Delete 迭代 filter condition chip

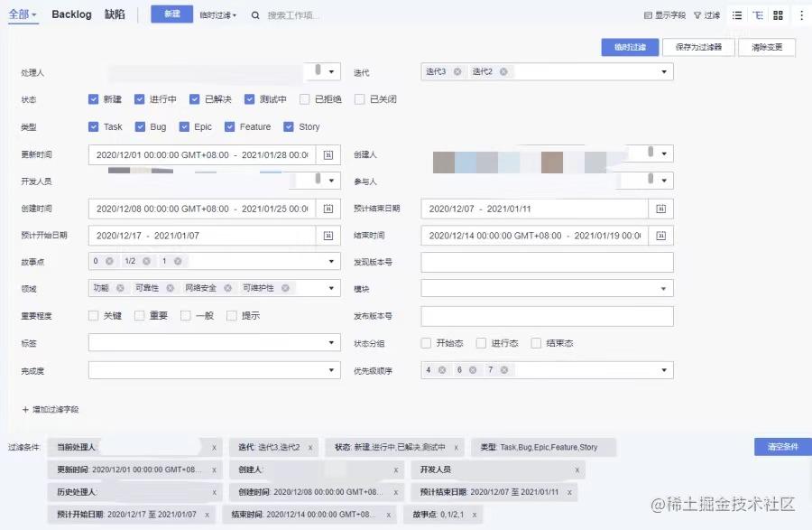(x=310, y=448)
